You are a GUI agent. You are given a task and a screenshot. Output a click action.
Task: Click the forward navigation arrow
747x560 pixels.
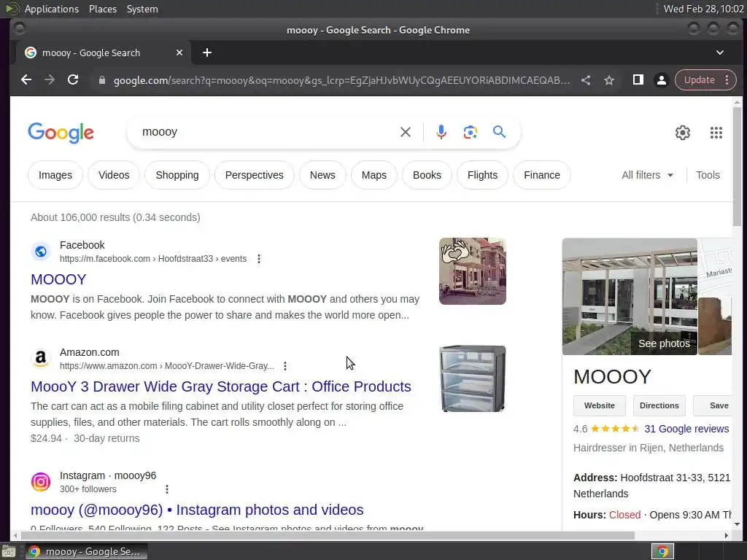click(x=50, y=80)
